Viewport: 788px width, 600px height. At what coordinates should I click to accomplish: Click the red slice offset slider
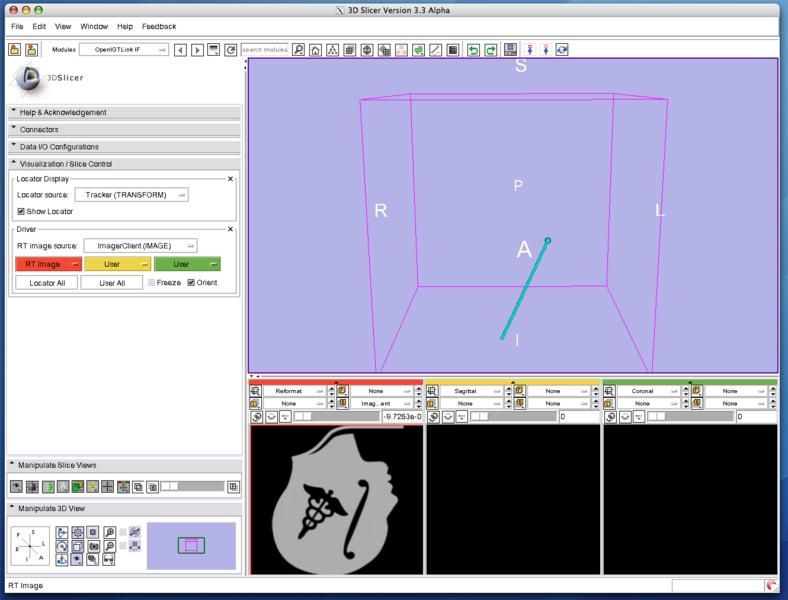(337, 416)
